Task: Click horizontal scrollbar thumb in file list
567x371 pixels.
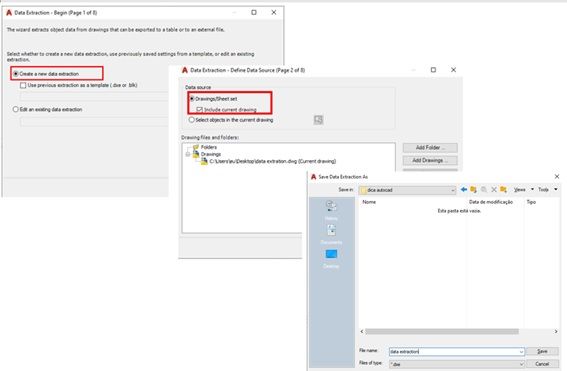Action: (x=442, y=331)
